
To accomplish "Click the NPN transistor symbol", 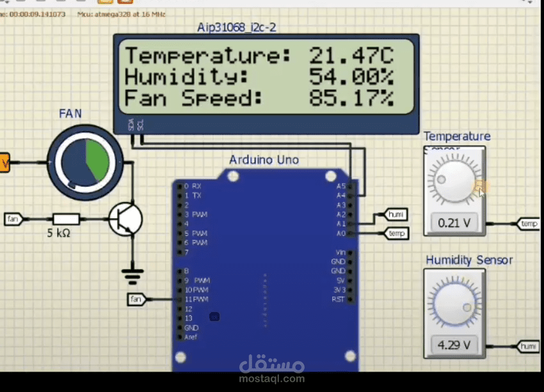I will pos(125,219).
